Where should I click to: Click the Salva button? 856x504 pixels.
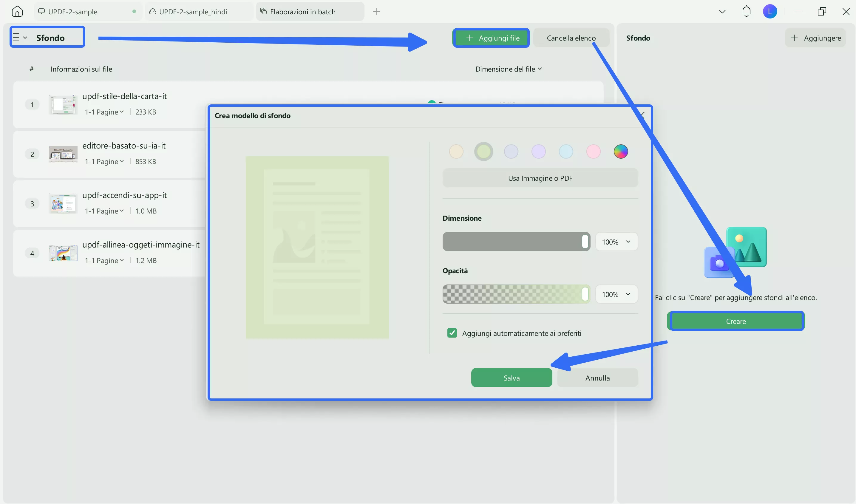511,378
